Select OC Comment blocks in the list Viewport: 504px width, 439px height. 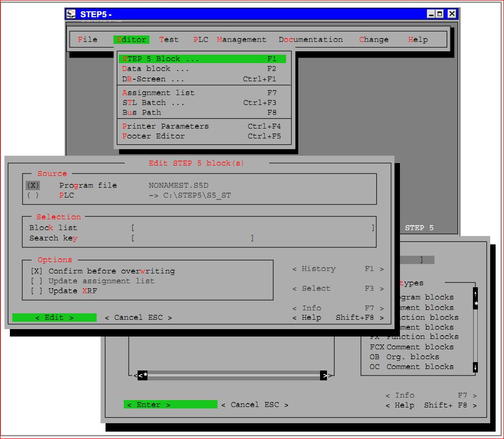tap(411, 367)
